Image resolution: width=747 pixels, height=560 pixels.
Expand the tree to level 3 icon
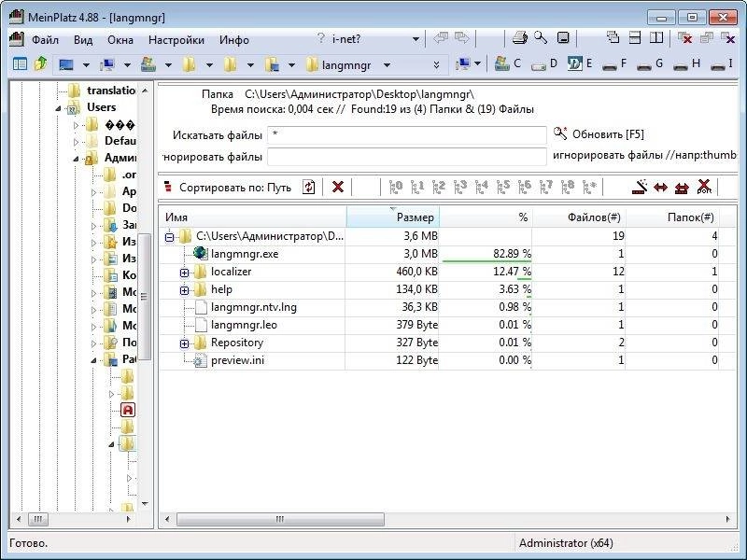(459, 188)
